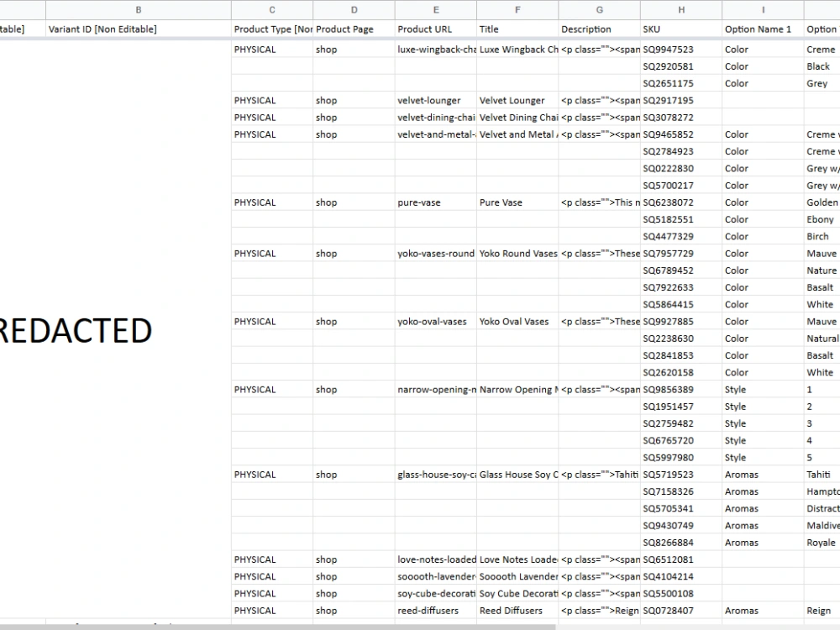Viewport: 840px width, 630px height.
Task: Click the 'Product Page' header cell
Action: [354, 29]
